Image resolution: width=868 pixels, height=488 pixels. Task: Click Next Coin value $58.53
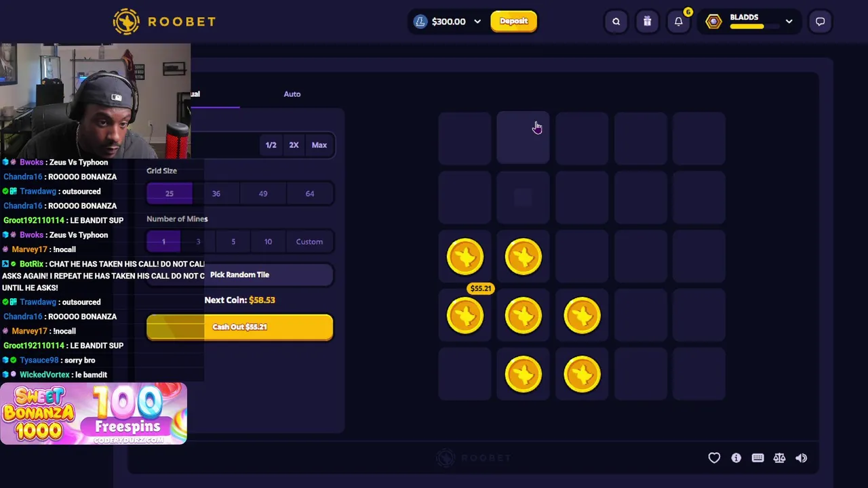tap(262, 300)
